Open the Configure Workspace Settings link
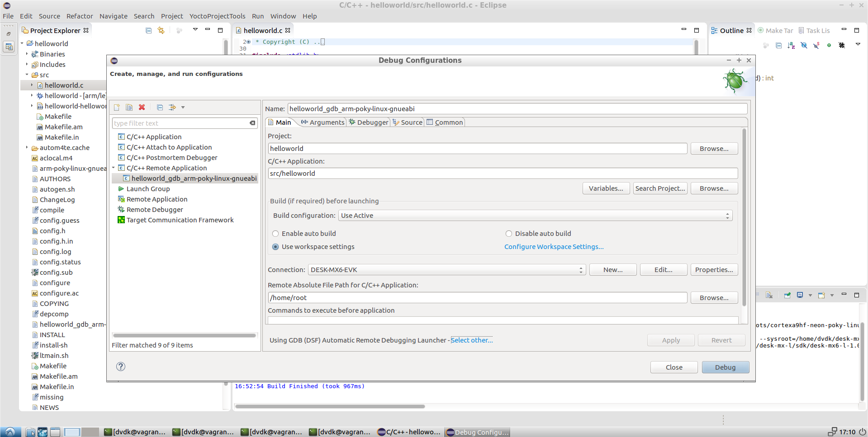This screenshot has height=437, width=868. tap(554, 247)
